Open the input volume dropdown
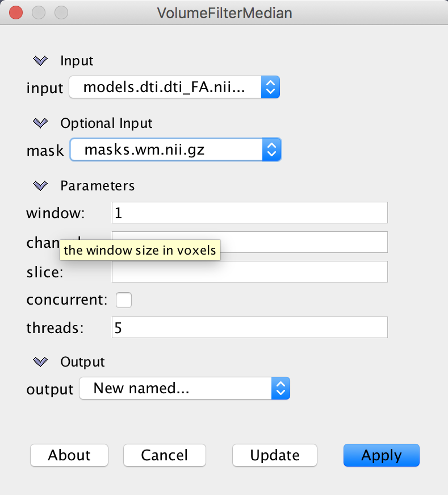The height and width of the screenshot is (495, 448). 174,88
